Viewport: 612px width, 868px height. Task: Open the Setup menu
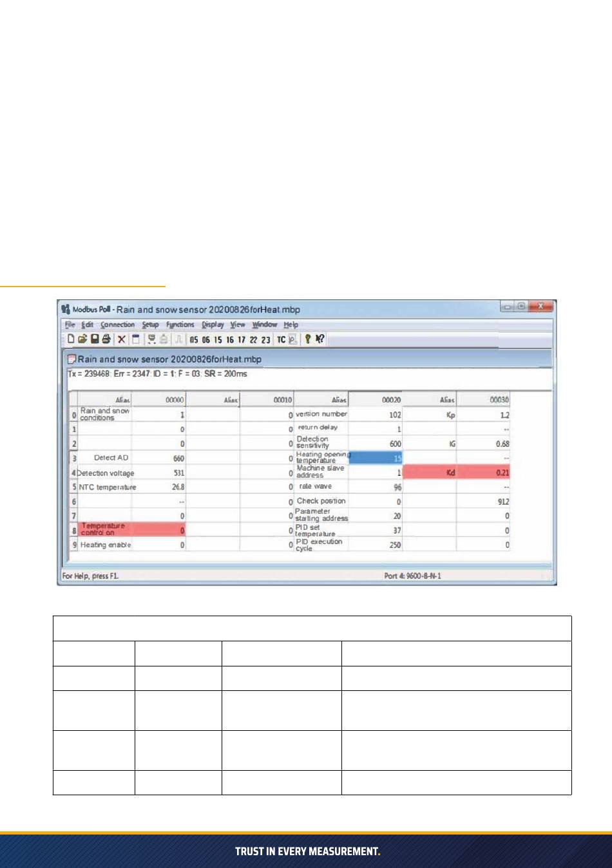pos(150,325)
